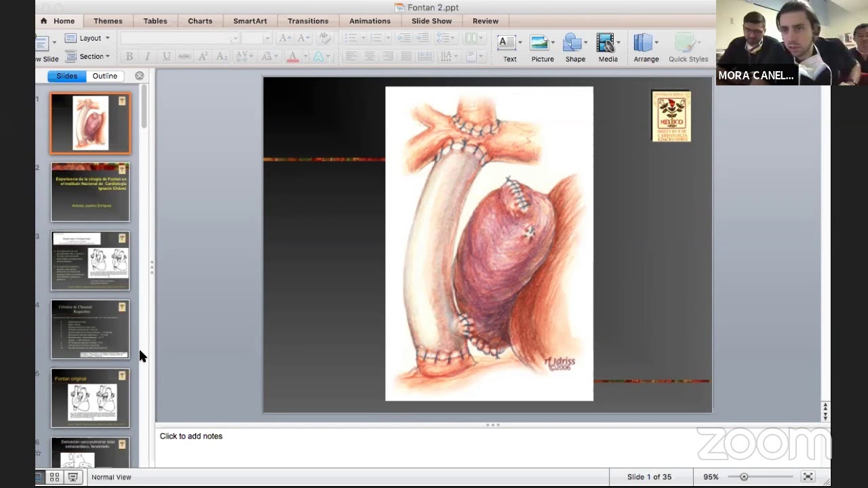Decrease font size
Viewport: 868px width, 488px height.
point(303,38)
